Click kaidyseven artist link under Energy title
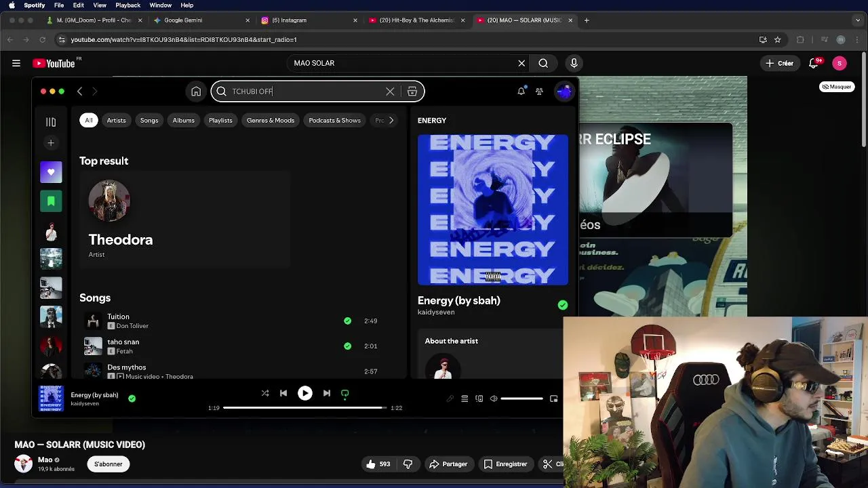Viewport: 868px width, 488px height. [436, 312]
